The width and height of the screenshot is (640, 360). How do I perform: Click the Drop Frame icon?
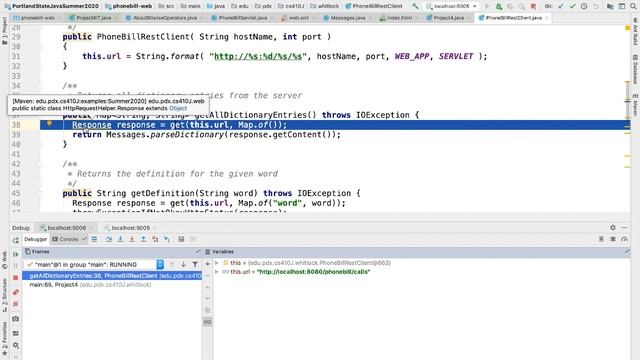click(x=155, y=239)
